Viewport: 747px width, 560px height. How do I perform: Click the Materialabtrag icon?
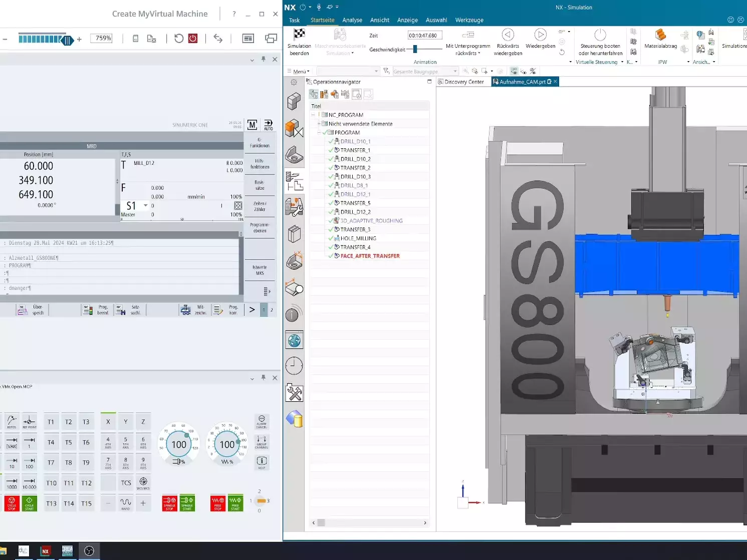click(660, 35)
